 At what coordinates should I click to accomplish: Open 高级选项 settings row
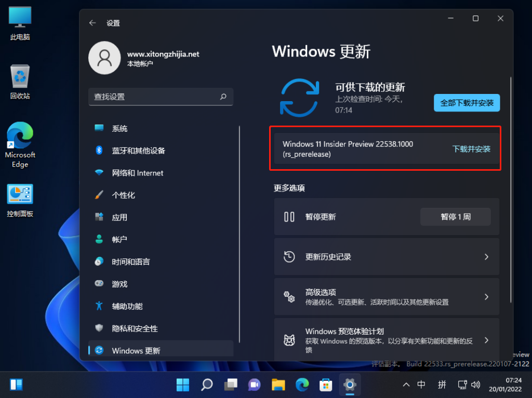[387, 297]
